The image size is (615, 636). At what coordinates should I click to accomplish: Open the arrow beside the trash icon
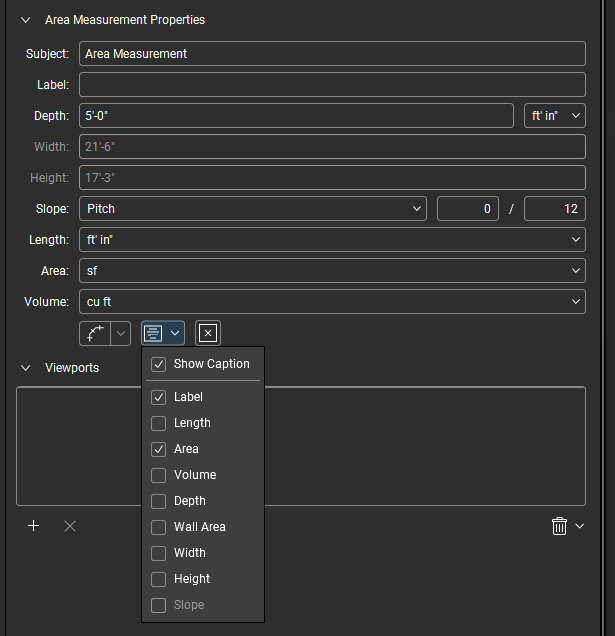click(580, 526)
